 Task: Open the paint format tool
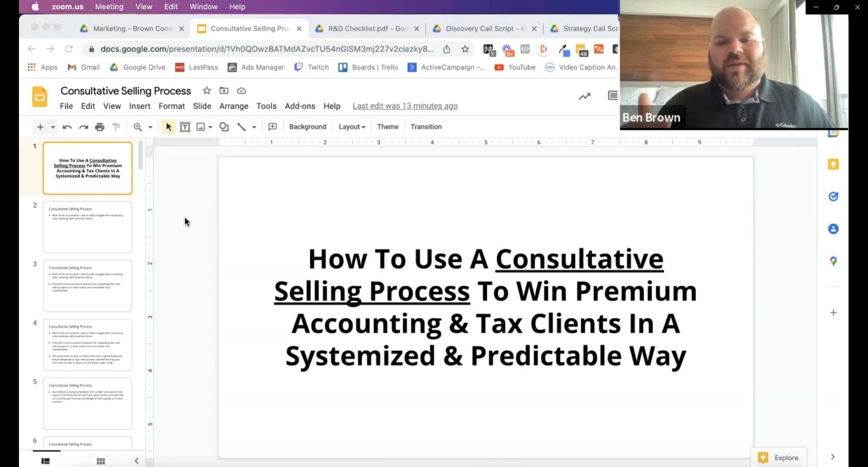click(x=116, y=127)
